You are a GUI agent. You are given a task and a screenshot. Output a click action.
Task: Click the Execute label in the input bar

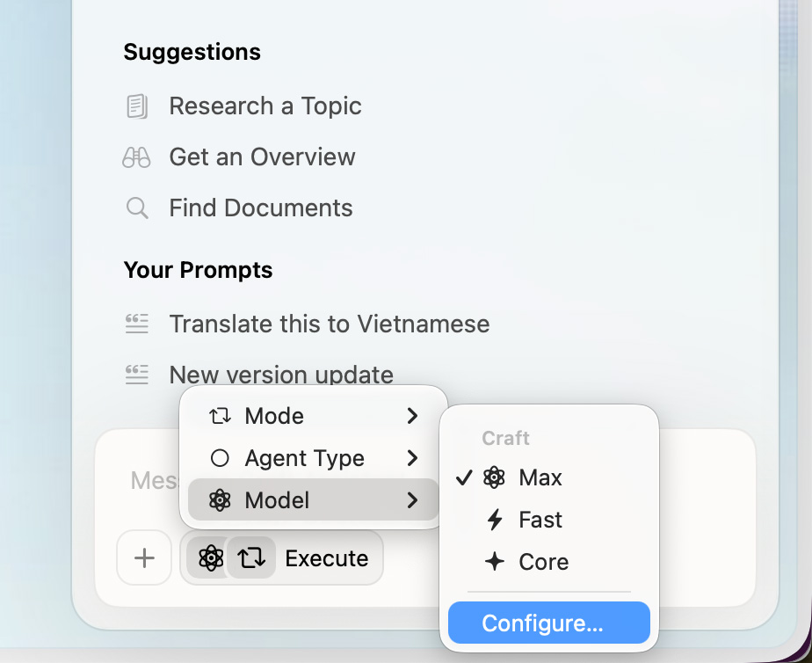327,558
